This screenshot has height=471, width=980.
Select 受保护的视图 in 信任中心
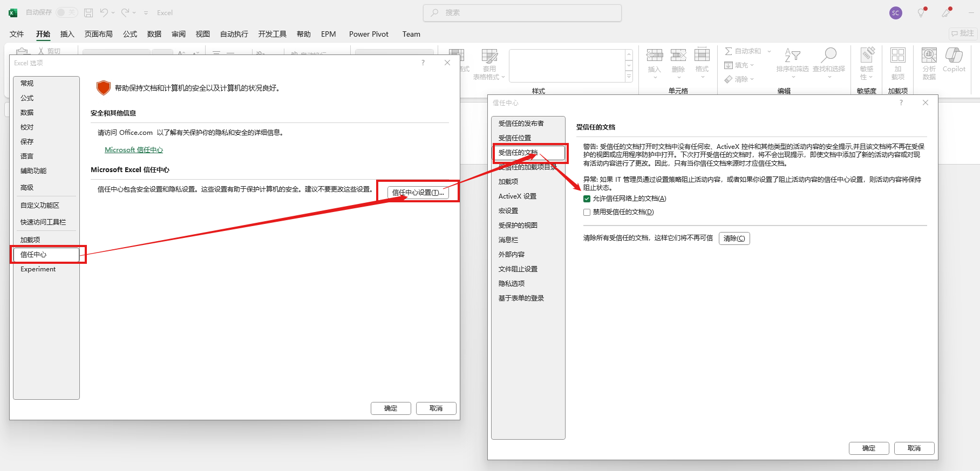(529, 225)
